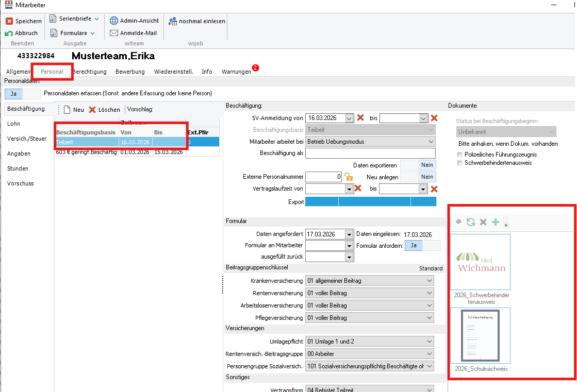This screenshot has height=392, width=577.
Task: Open the Lohn section in sidebar
Action: (14, 124)
